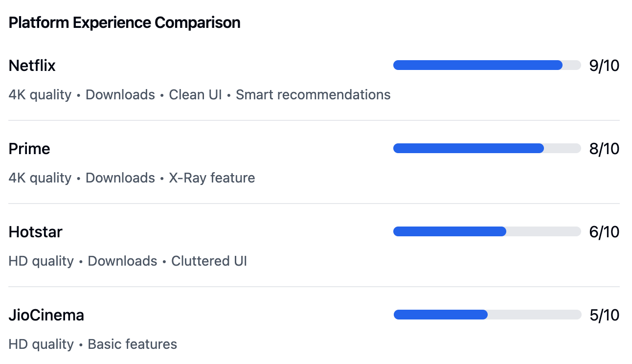Click the Cluttered UI feature text
This screenshot has height=364, width=632.
pyautogui.click(x=209, y=261)
